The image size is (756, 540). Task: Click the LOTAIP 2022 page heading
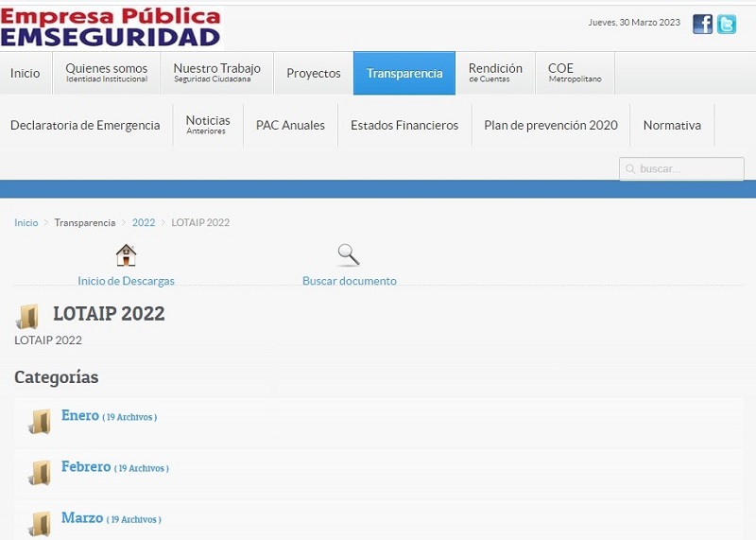109,314
